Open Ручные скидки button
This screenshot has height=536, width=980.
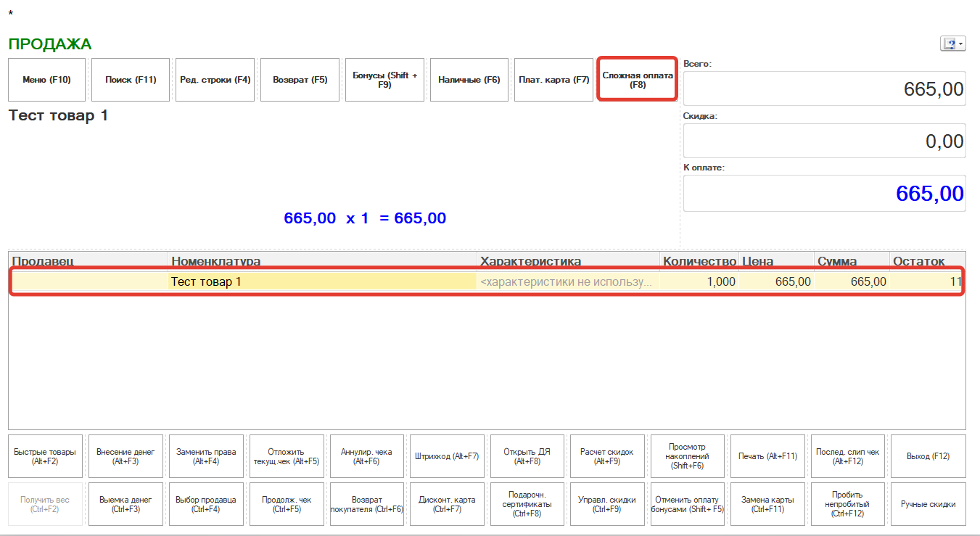928,504
